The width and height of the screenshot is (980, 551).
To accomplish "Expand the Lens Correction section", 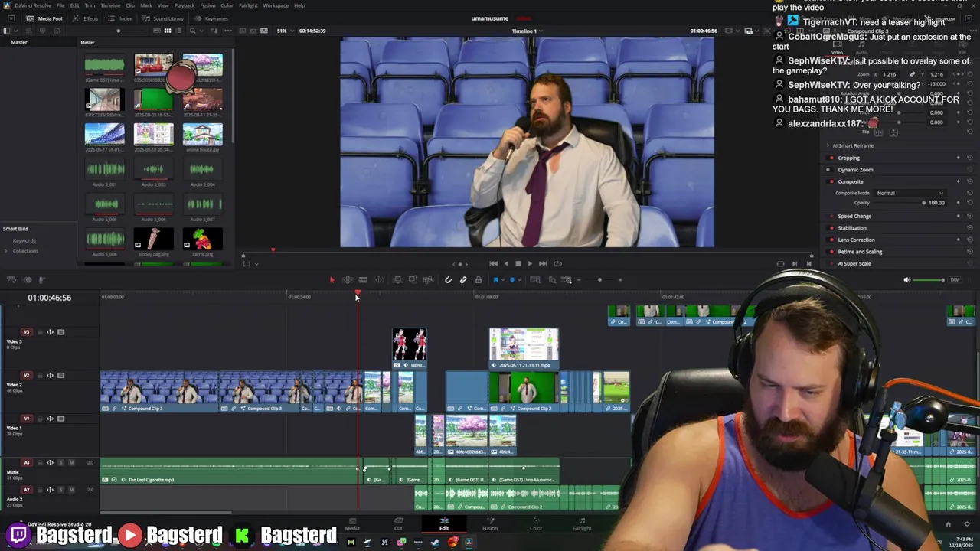I will pos(856,240).
